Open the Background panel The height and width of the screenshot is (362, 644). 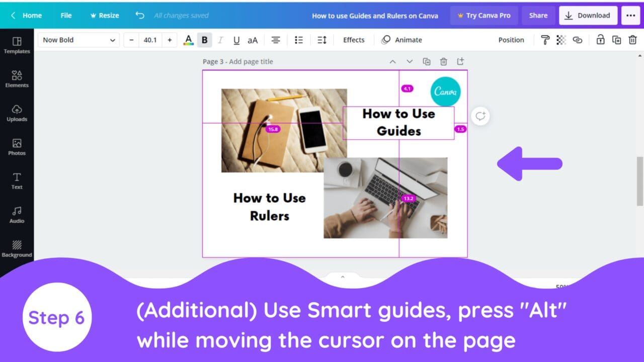tap(17, 248)
